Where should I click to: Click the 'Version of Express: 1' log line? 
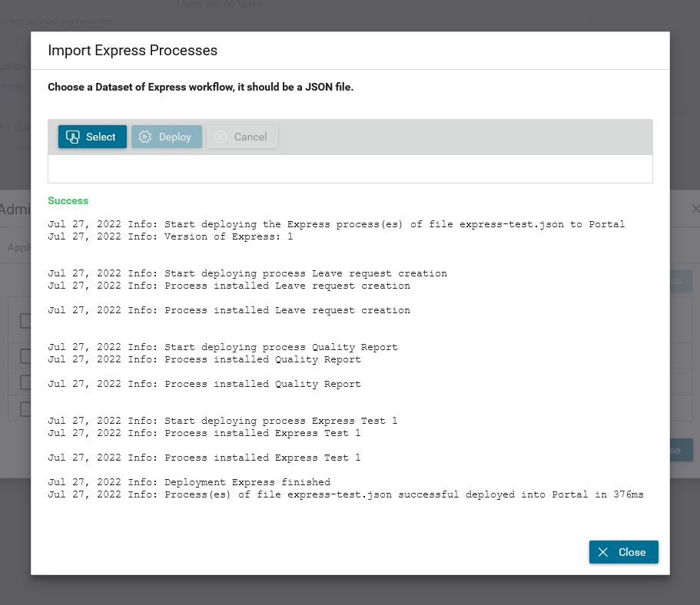click(171, 237)
